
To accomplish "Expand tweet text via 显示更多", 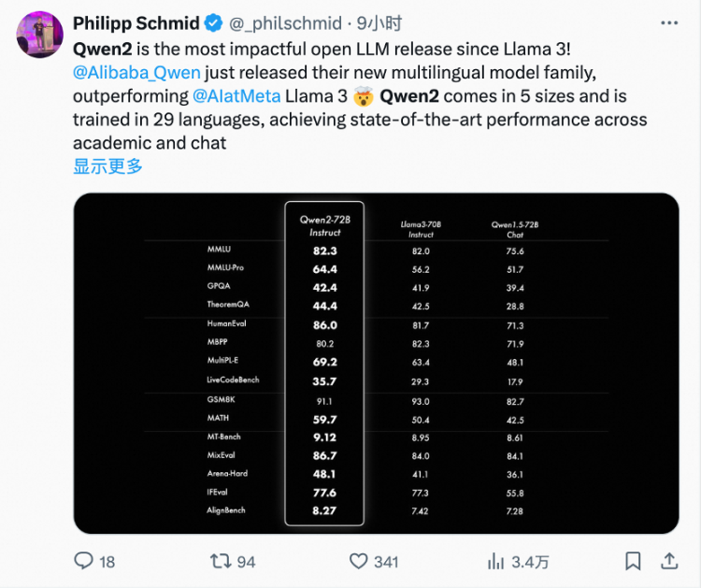I will 108,166.
